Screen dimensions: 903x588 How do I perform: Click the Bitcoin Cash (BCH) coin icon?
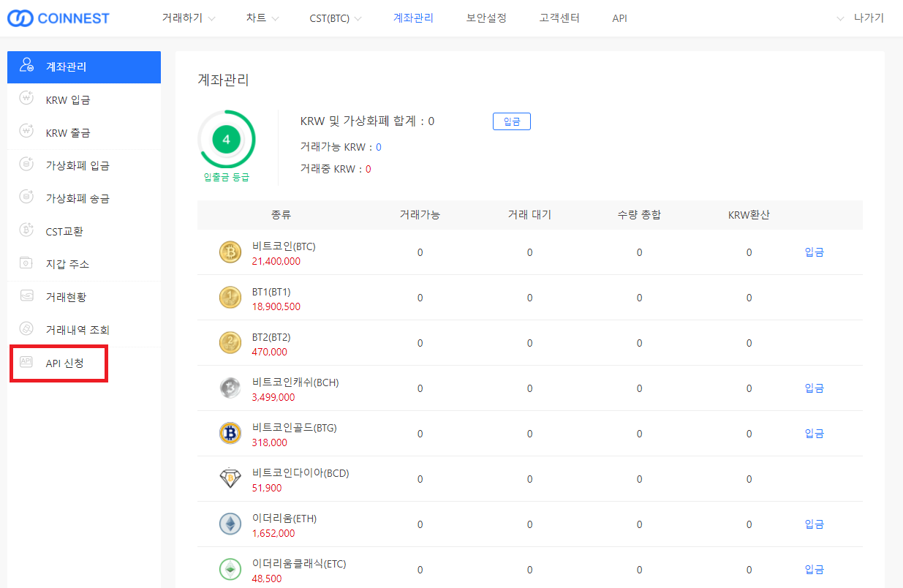tap(230, 388)
